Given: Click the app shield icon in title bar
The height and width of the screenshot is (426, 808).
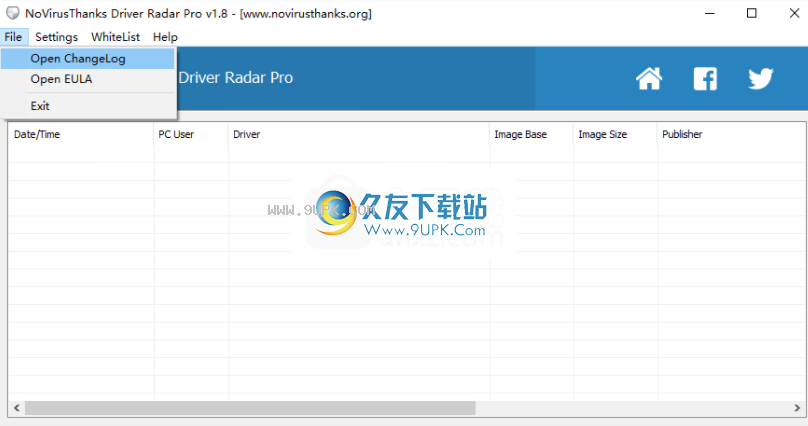Looking at the screenshot, I should click(12, 13).
